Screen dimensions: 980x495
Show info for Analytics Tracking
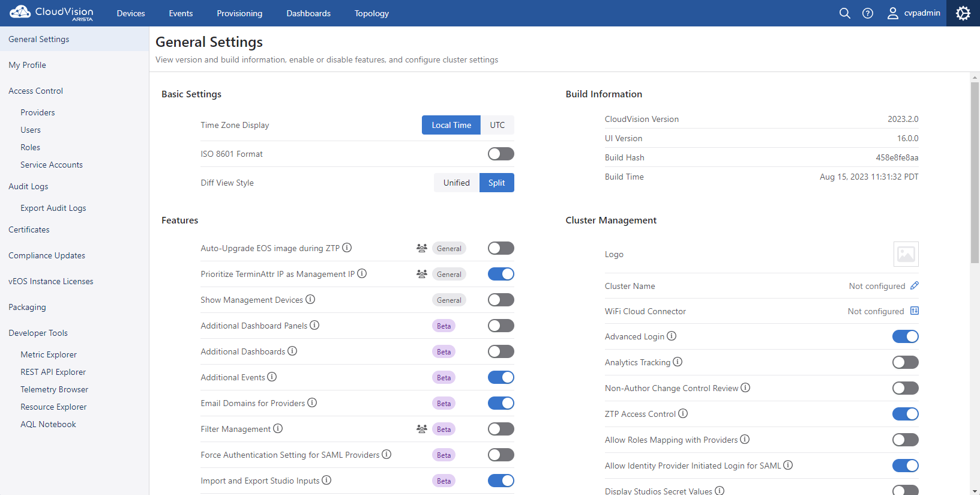click(678, 362)
